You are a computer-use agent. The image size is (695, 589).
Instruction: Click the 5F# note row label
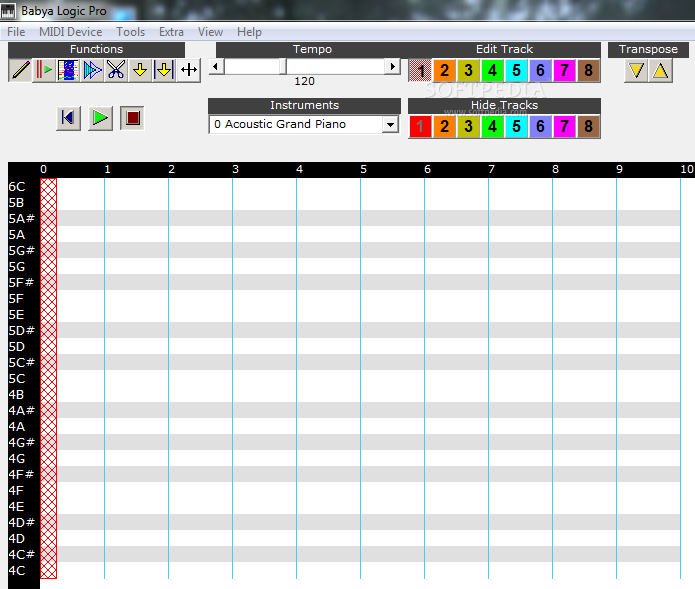point(22,283)
